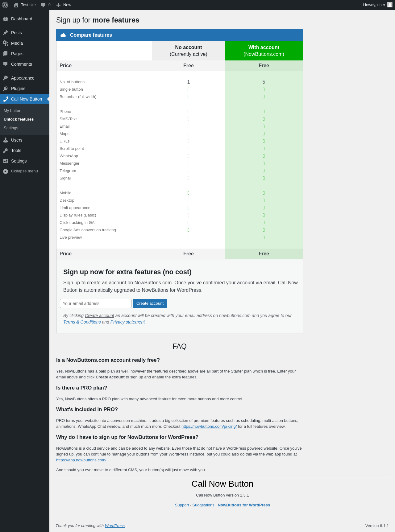Click the SMS/Text feature label
Image resolution: width=395 pixels, height=532 pixels.
point(68,119)
